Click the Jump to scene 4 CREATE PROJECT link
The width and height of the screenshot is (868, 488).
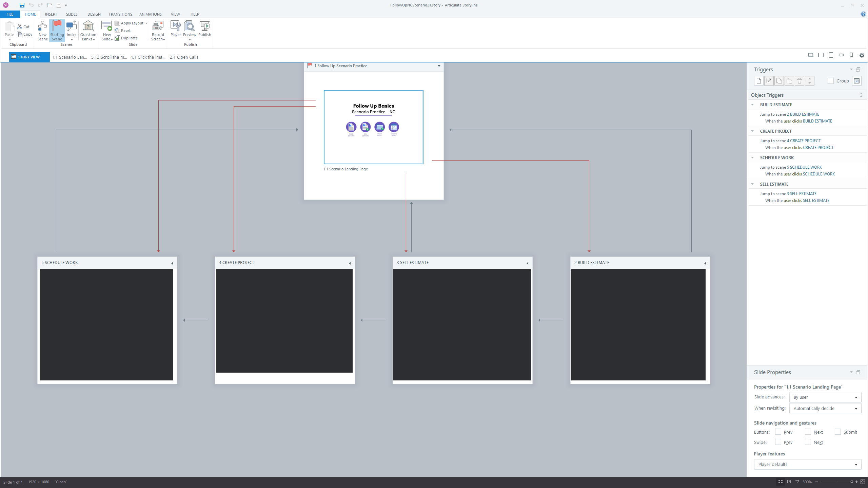[790, 140]
